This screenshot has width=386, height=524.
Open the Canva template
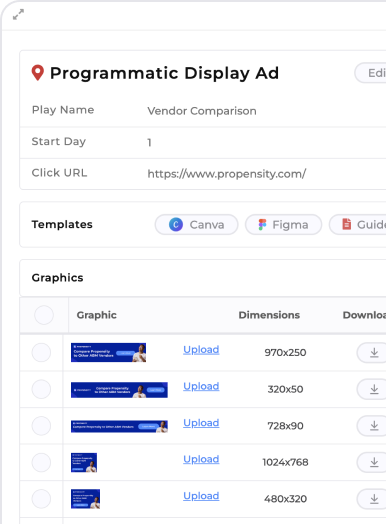pyautogui.click(x=197, y=225)
